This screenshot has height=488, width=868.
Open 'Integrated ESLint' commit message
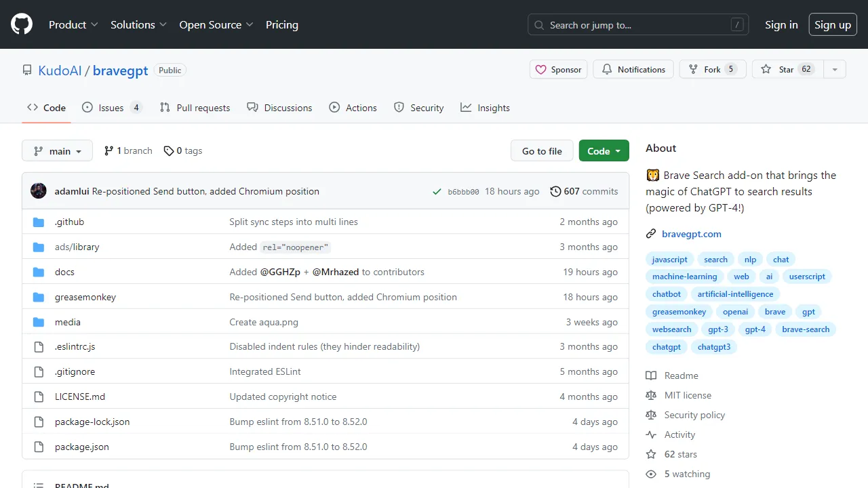265,371
